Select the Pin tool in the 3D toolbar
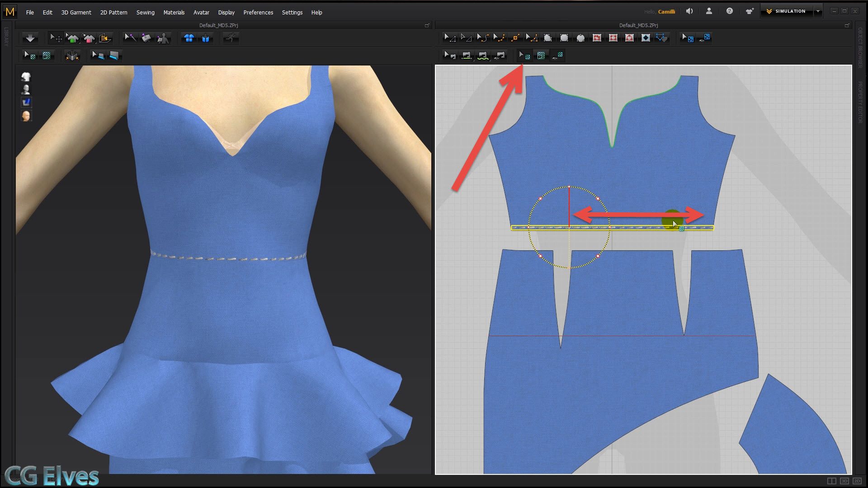The height and width of the screenshot is (488, 868). (146, 38)
